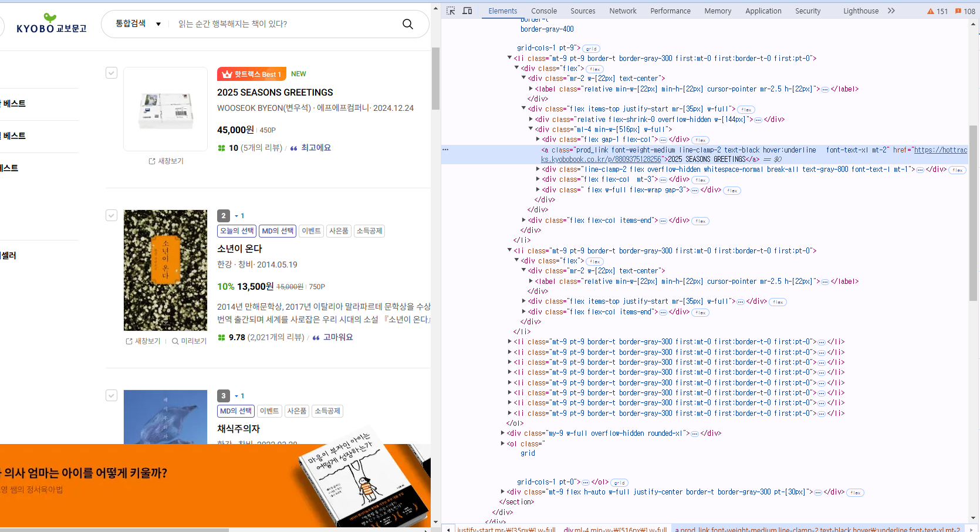
Task: Click the ellipsis beside the highlighted anchor row
Action: coord(445,150)
